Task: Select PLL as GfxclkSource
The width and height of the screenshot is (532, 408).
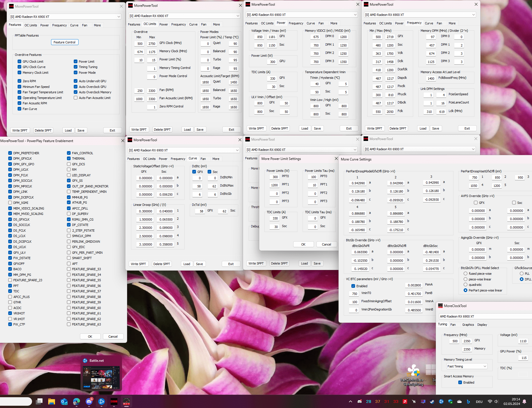Action: tap(522, 274)
